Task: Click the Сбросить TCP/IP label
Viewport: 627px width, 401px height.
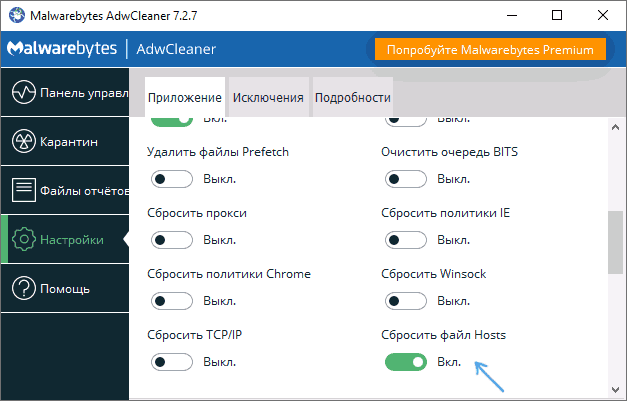Action: click(x=195, y=335)
